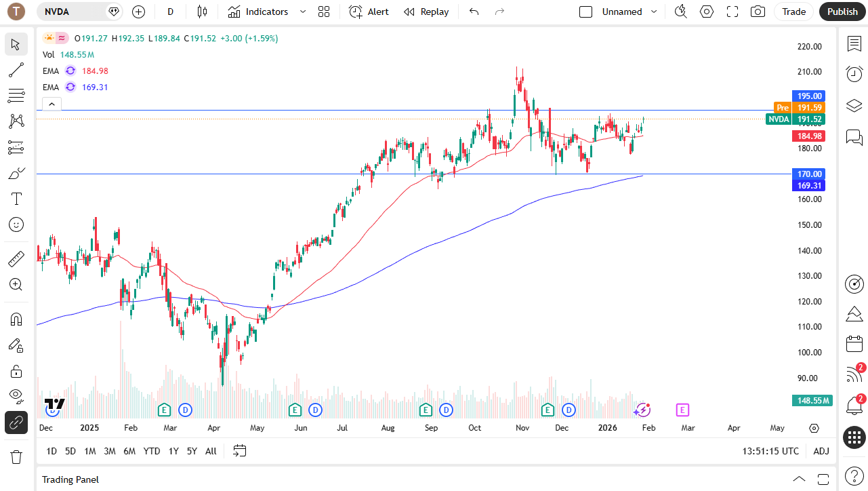This screenshot has width=868, height=491.
Task: Expand the Indicators favorites dropdown arrow
Action: [303, 12]
